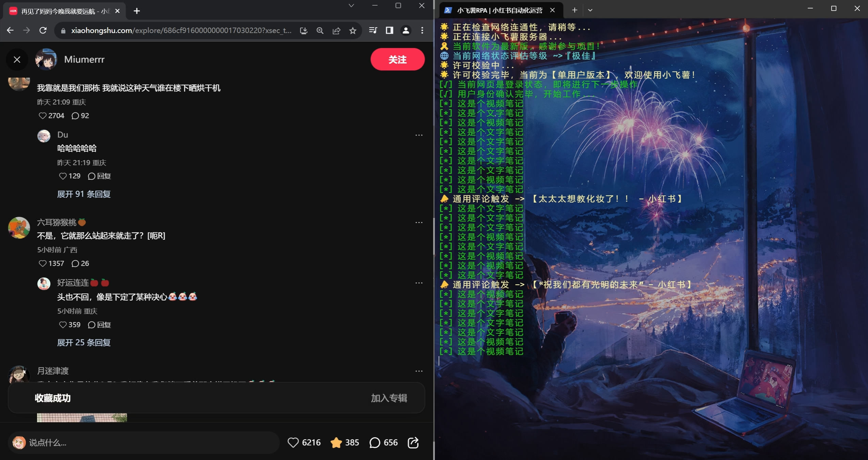This screenshot has width=868, height=460.
Task: Go back in the browser
Action: (x=10, y=30)
